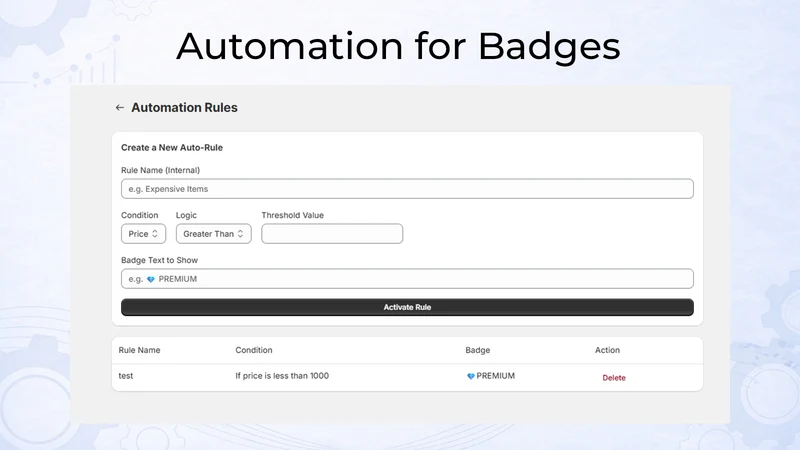Select the PREMIUM badge in the test row

coord(491,376)
